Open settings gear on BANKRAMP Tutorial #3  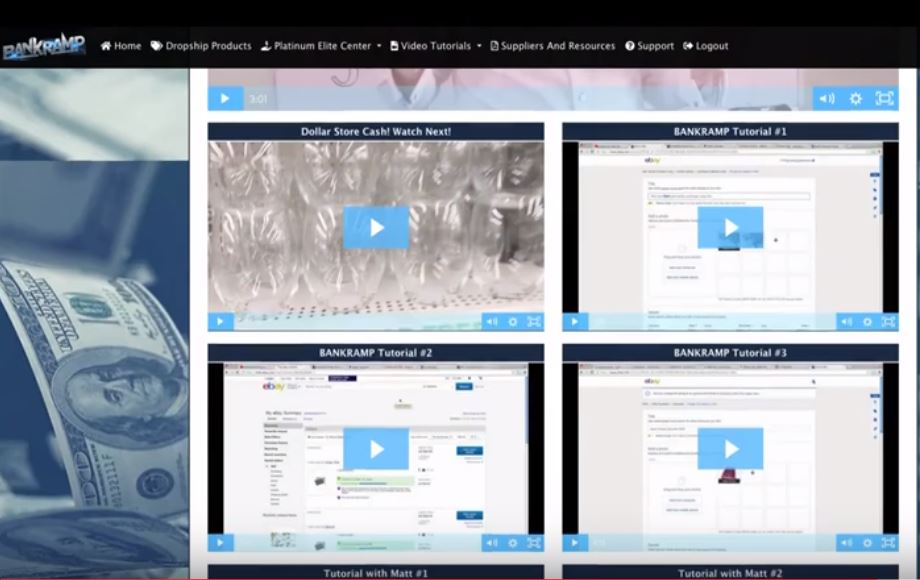click(867, 542)
